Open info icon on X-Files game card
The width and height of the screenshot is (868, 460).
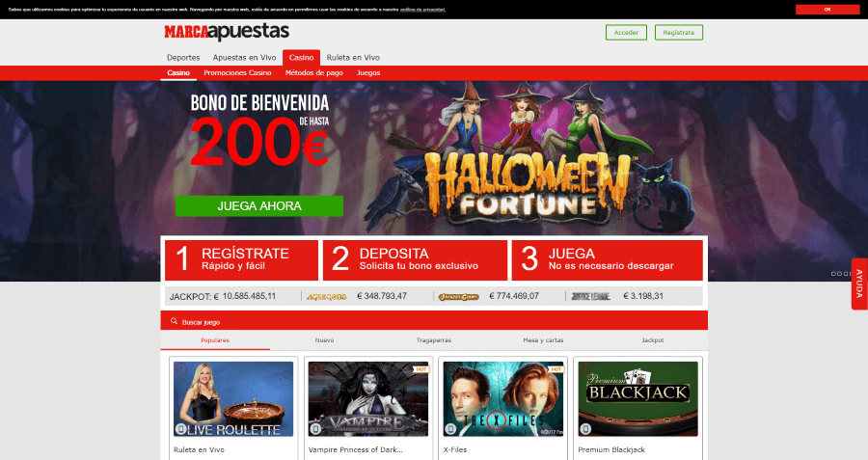(x=450, y=368)
